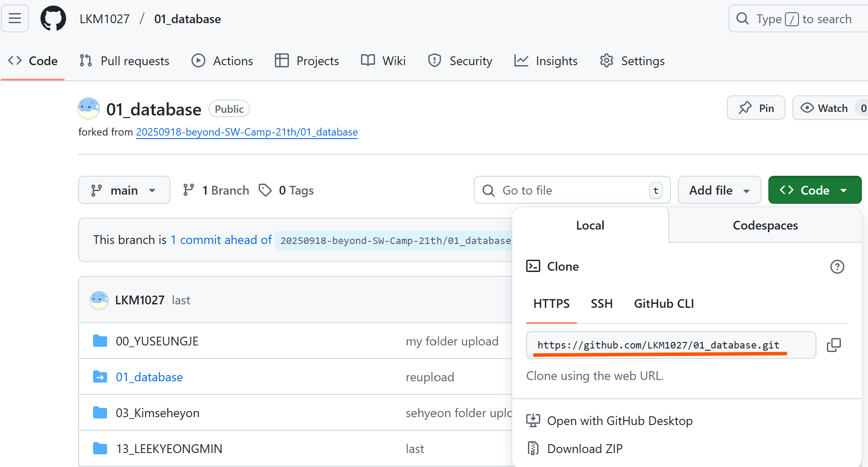
Task: Toggle the green Code dropdown button
Action: 815,190
